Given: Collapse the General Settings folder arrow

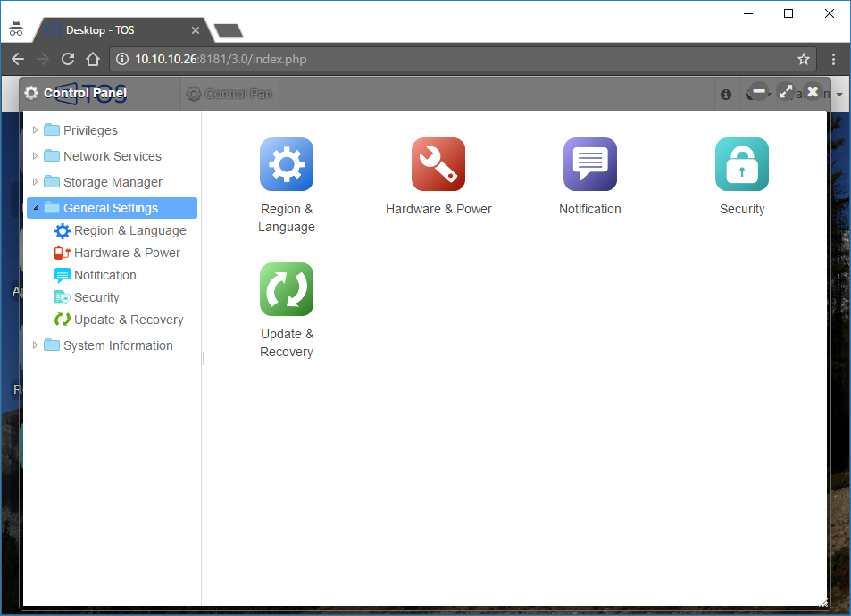Looking at the screenshot, I should click(36, 208).
